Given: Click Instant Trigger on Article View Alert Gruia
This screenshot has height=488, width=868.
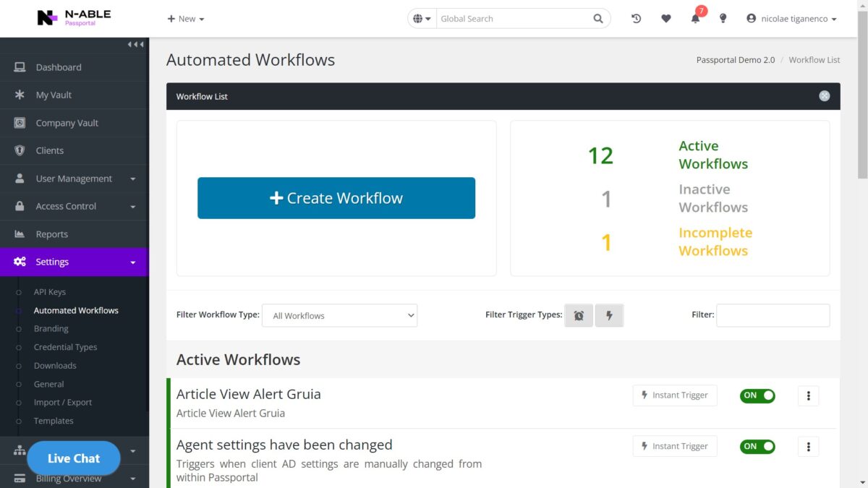Looking at the screenshot, I should point(675,395).
